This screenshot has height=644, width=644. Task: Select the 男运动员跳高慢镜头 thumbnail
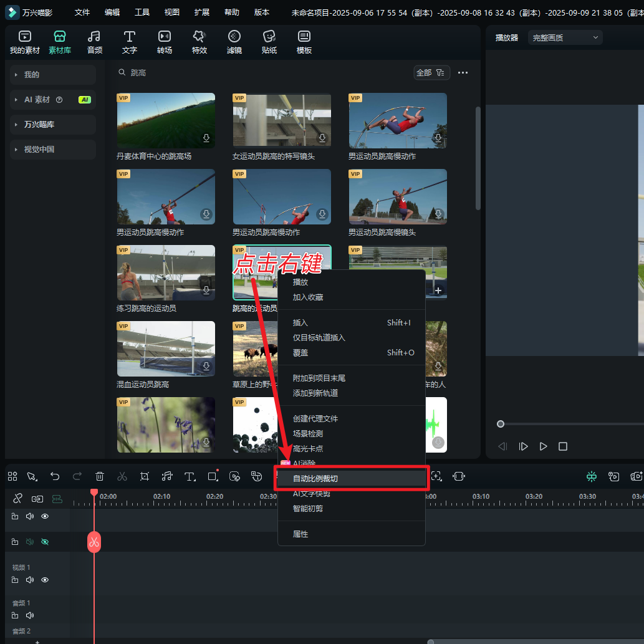tap(398, 197)
